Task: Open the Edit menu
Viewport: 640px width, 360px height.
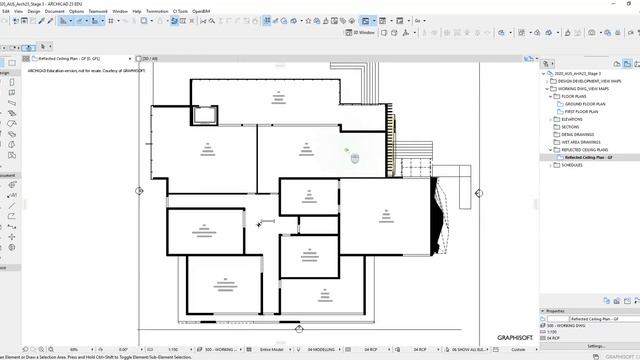Action: pyautogui.click(x=6, y=11)
